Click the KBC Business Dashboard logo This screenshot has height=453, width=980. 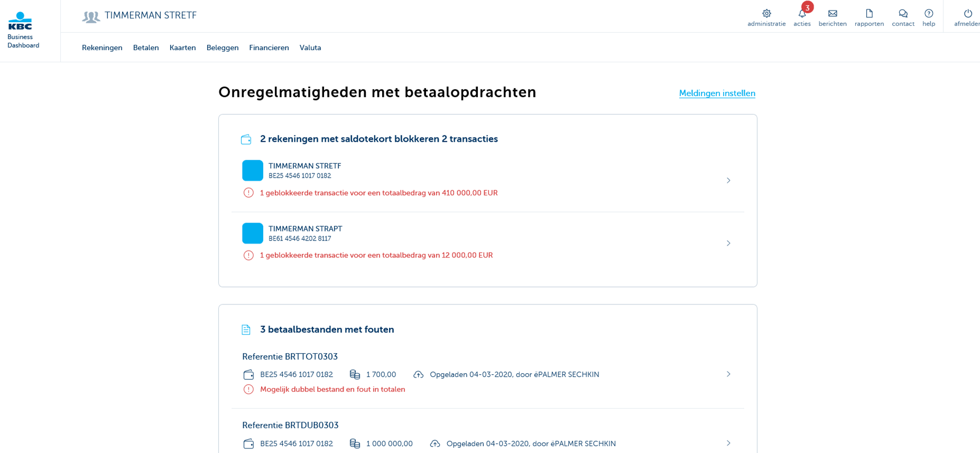pos(23,30)
